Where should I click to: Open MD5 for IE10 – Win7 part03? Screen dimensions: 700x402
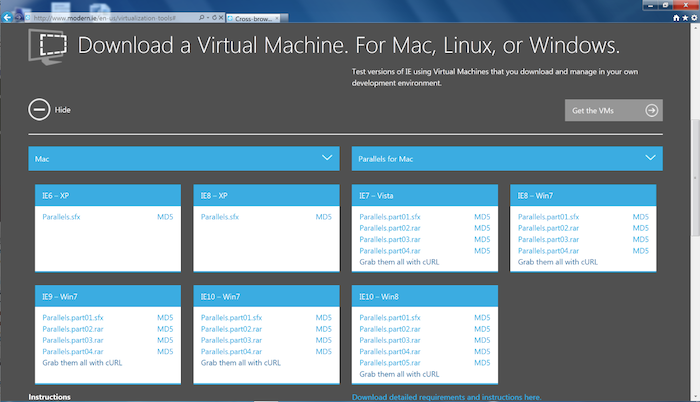tap(323, 340)
